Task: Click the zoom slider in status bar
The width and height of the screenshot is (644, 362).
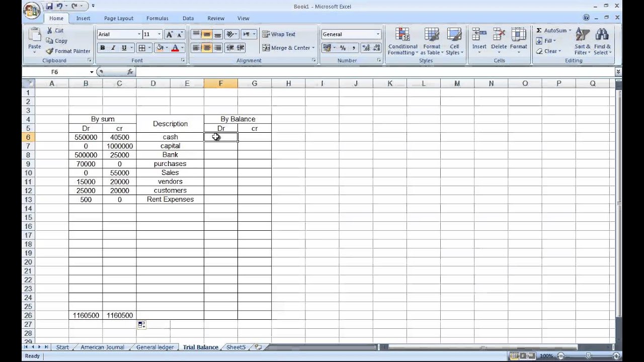Action: pyautogui.click(x=588, y=356)
